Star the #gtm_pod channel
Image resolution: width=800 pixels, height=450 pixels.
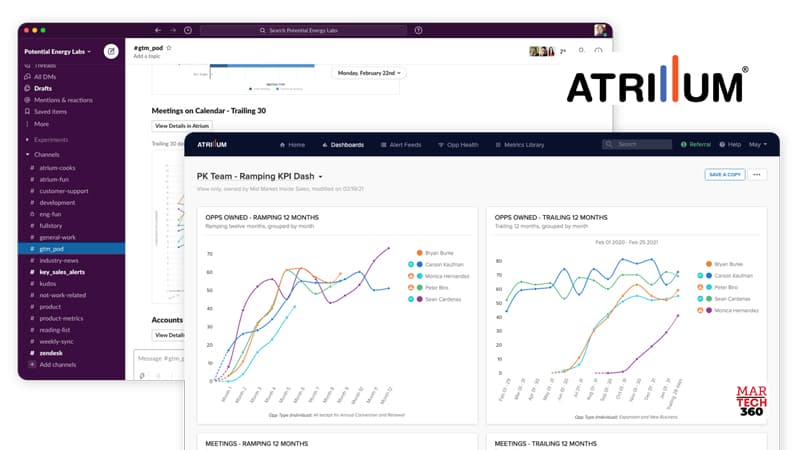pyautogui.click(x=169, y=47)
